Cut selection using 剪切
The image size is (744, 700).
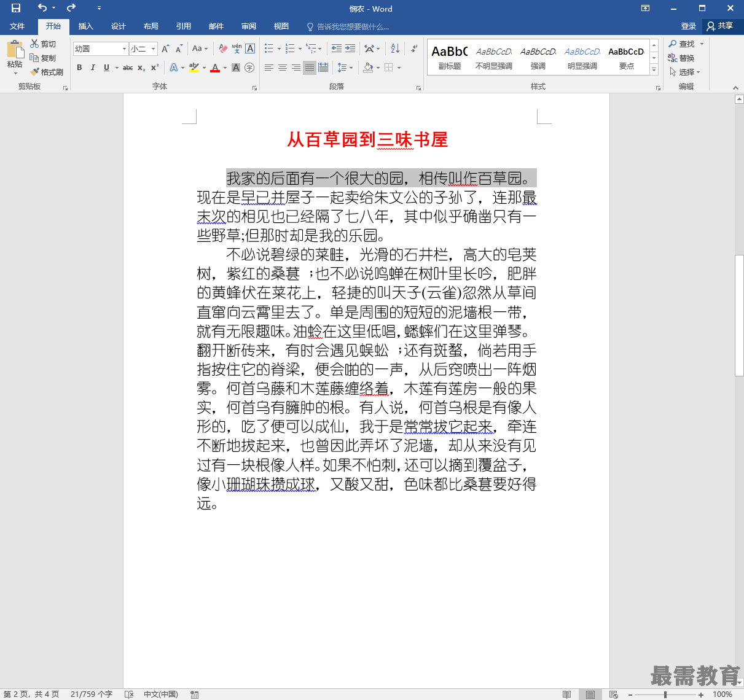(43, 44)
